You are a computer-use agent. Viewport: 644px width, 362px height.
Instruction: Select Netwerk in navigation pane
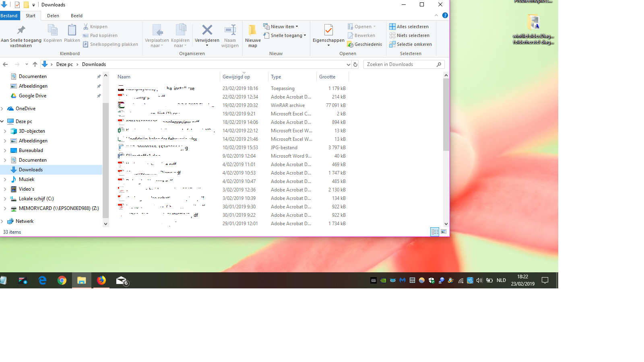coord(25,221)
